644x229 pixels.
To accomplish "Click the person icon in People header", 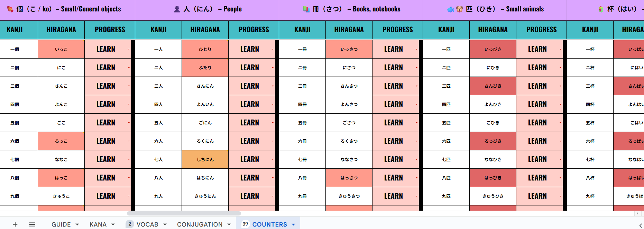I will (x=177, y=9).
